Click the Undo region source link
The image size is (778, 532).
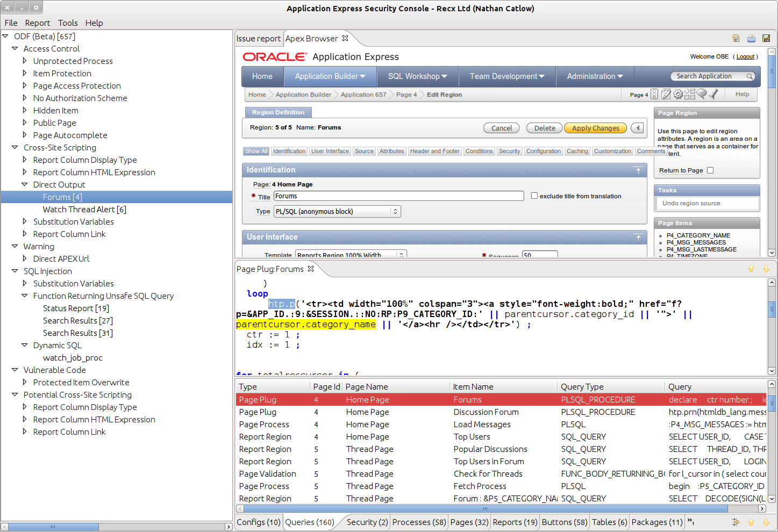tap(691, 203)
